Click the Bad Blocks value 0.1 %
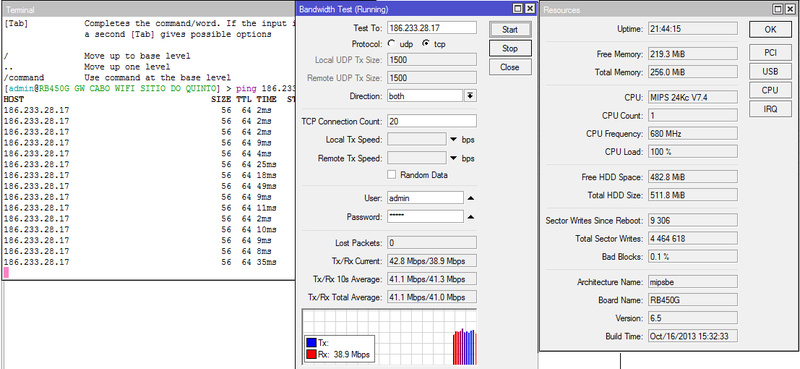The image size is (800, 369). coord(692,257)
